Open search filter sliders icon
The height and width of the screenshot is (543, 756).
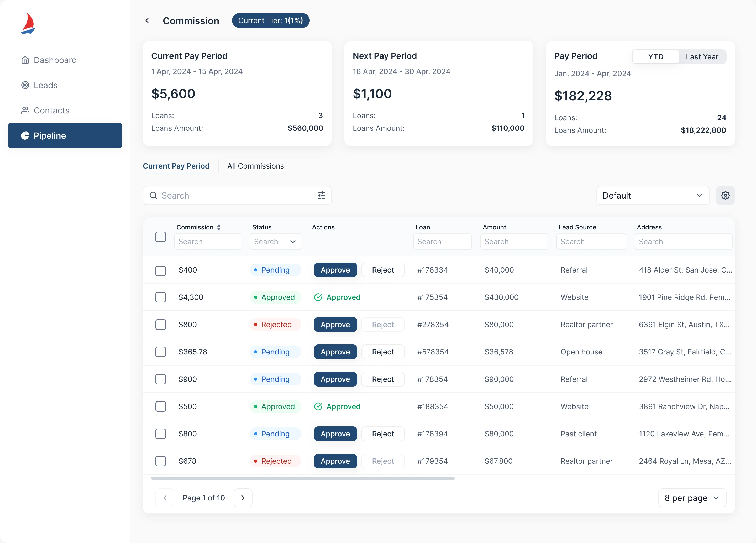pyautogui.click(x=321, y=195)
